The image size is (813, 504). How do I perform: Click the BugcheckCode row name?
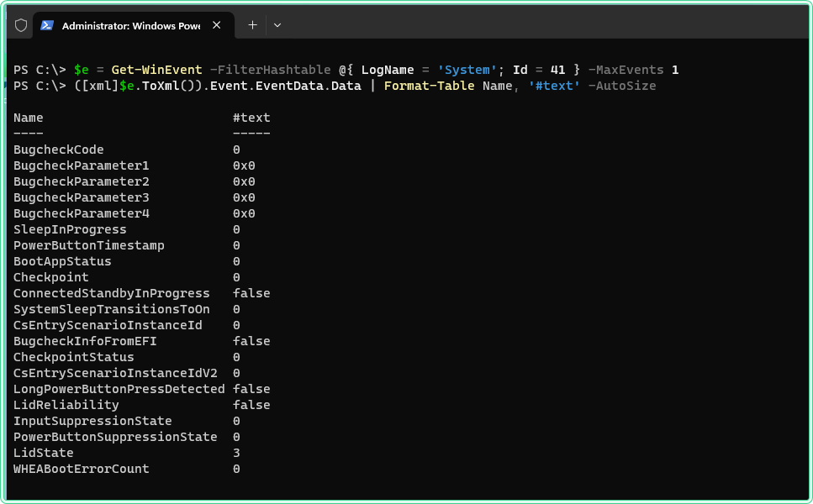pos(59,150)
